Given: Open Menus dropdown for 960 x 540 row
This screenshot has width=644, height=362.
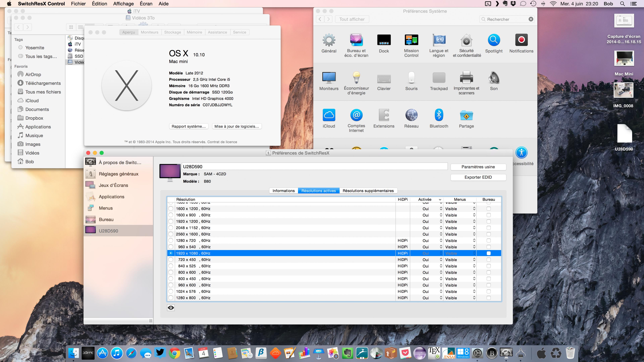Looking at the screenshot, I should click(x=460, y=247).
